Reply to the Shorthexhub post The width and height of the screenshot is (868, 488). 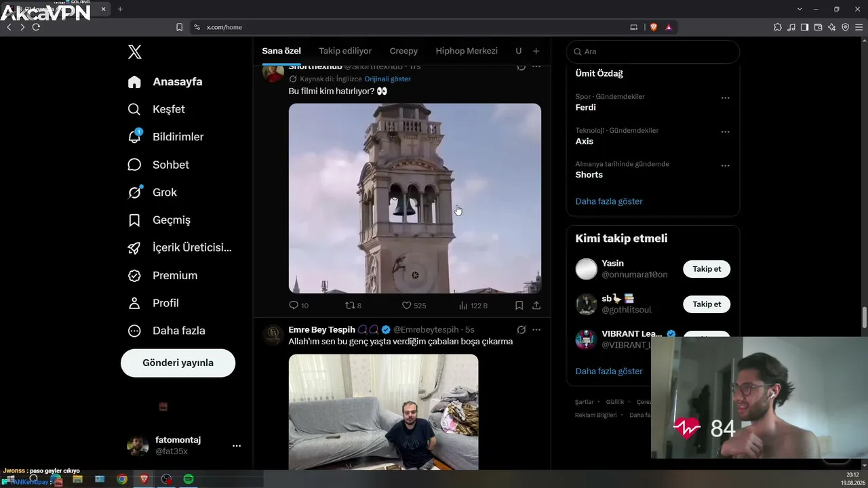point(298,306)
